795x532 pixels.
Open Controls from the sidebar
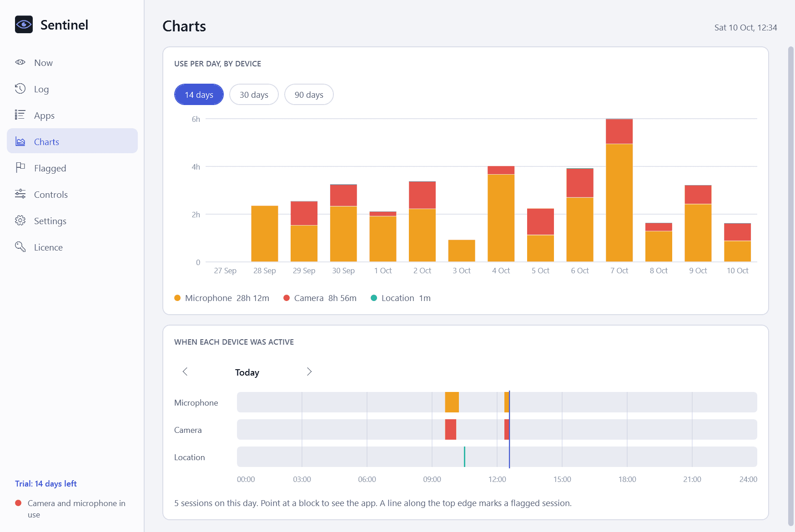coord(72,195)
